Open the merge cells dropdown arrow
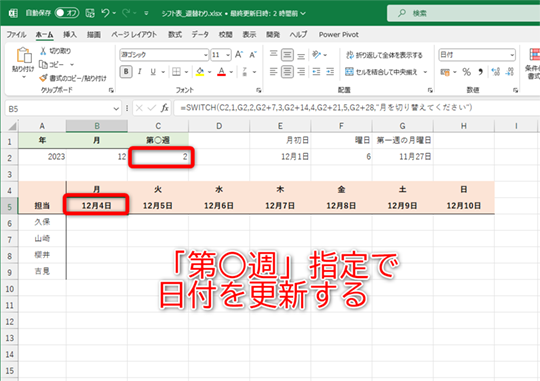This screenshot has width=540, height=381. pyautogui.click(x=425, y=72)
